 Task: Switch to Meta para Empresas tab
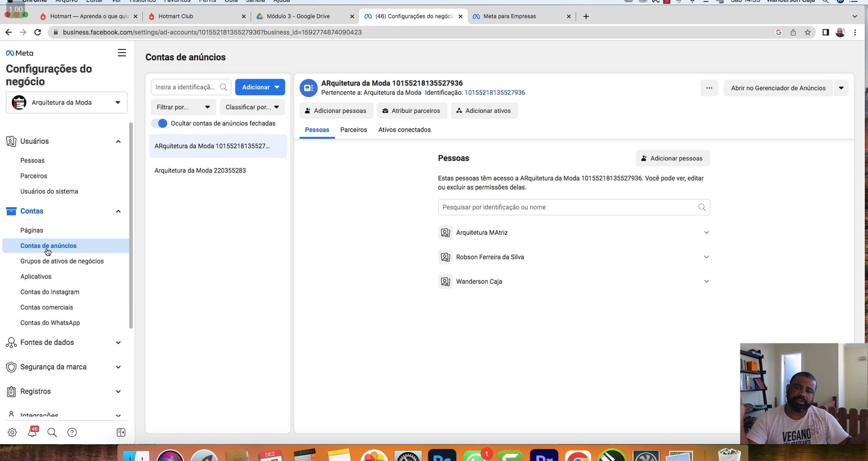(x=521, y=16)
